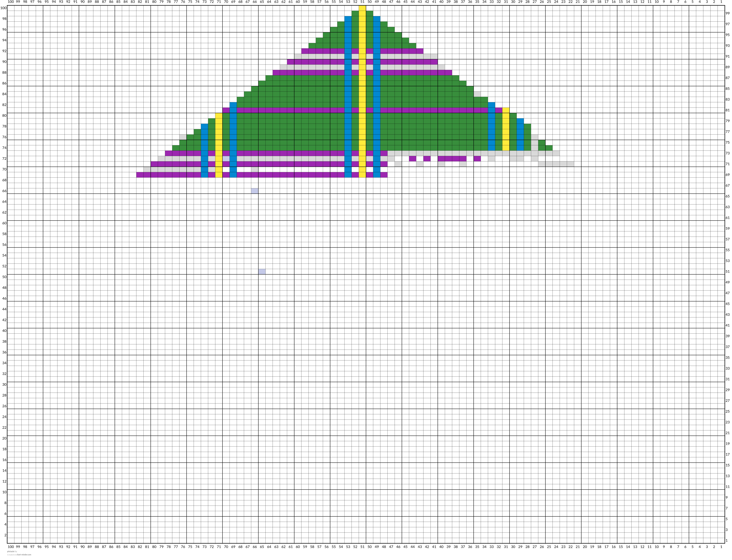Click the yellow cell at row 100, column 51

(x=362, y=8)
